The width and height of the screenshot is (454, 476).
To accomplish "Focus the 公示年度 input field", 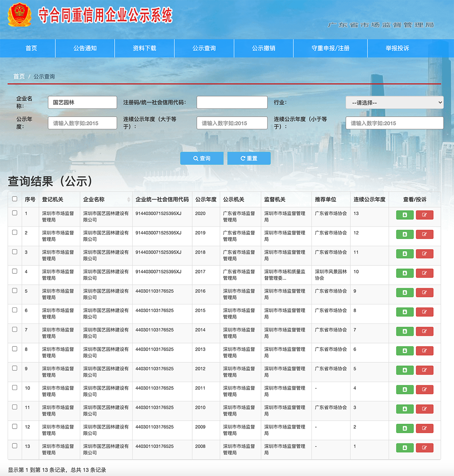I will (82, 123).
